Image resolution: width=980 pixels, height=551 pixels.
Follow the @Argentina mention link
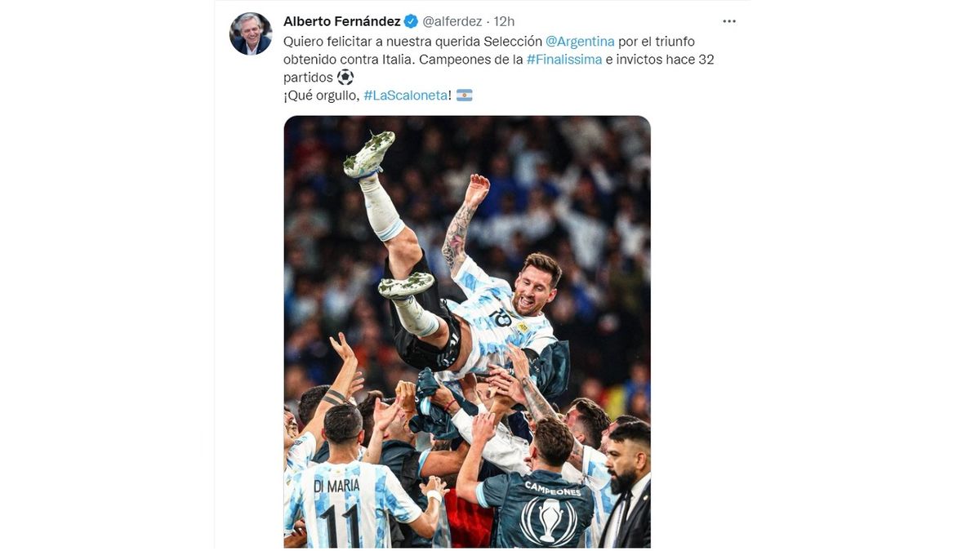pos(580,41)
